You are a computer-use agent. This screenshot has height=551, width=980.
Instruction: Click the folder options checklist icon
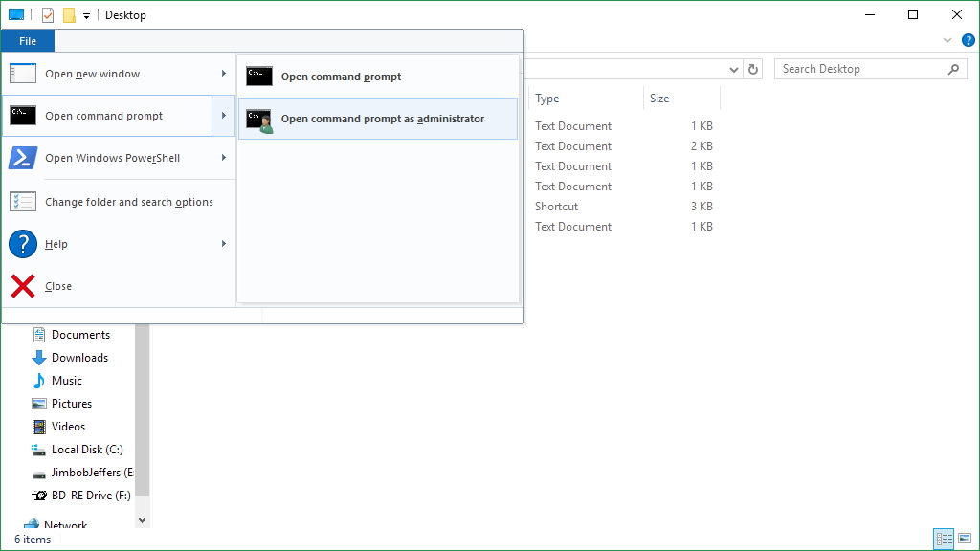(x=23, y=202)
